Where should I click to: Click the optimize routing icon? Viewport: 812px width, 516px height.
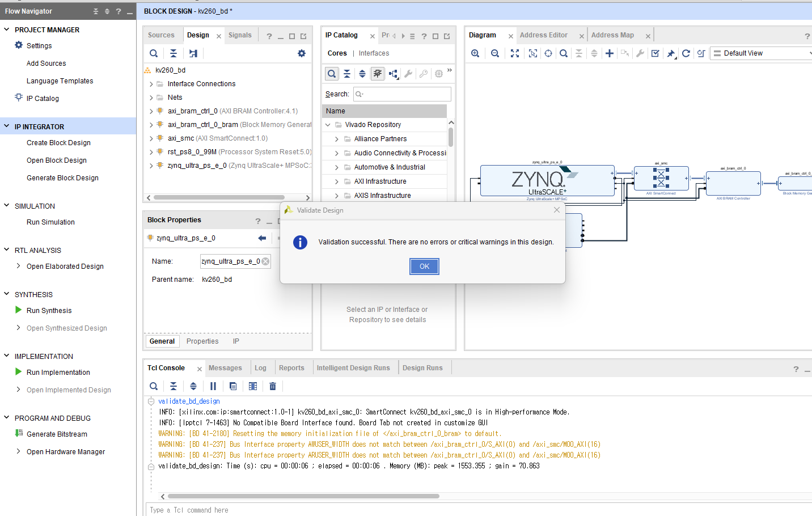pyautogui.click(x=701, y=53)
